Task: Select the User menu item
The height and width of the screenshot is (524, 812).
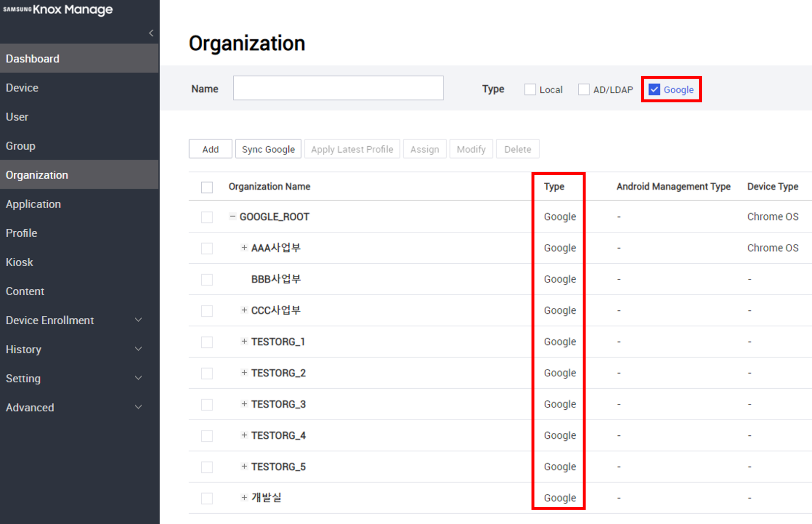Action: tap(17, 117)
